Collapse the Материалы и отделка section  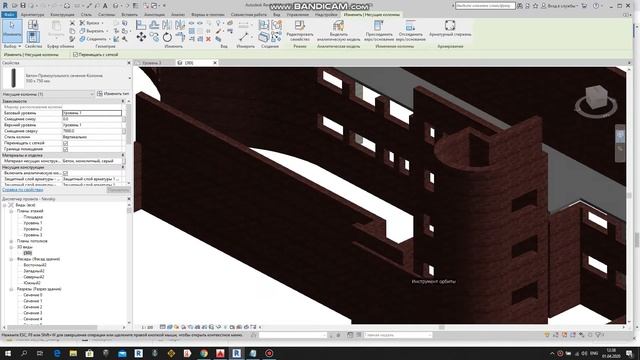tap(123, 155)
